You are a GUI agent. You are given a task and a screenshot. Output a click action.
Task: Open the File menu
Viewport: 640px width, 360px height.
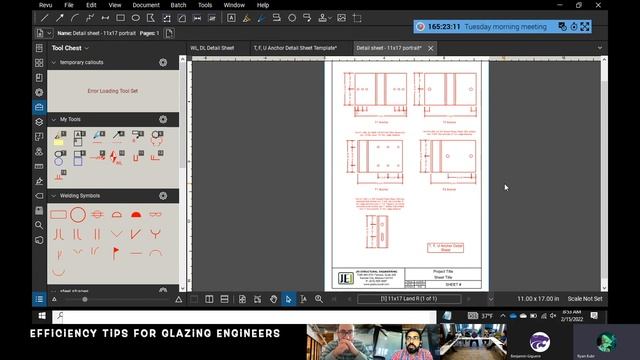pos(69,5)
